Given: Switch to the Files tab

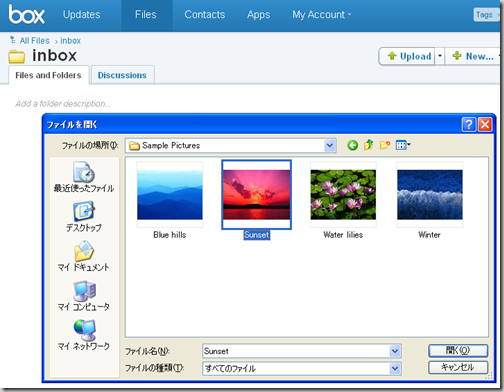Looking at the screenshot, I should pos(146,15).
